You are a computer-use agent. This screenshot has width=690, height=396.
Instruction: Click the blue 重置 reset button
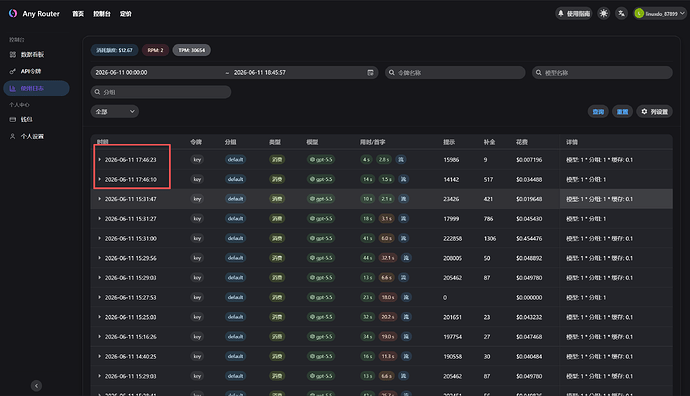point(622,112)
